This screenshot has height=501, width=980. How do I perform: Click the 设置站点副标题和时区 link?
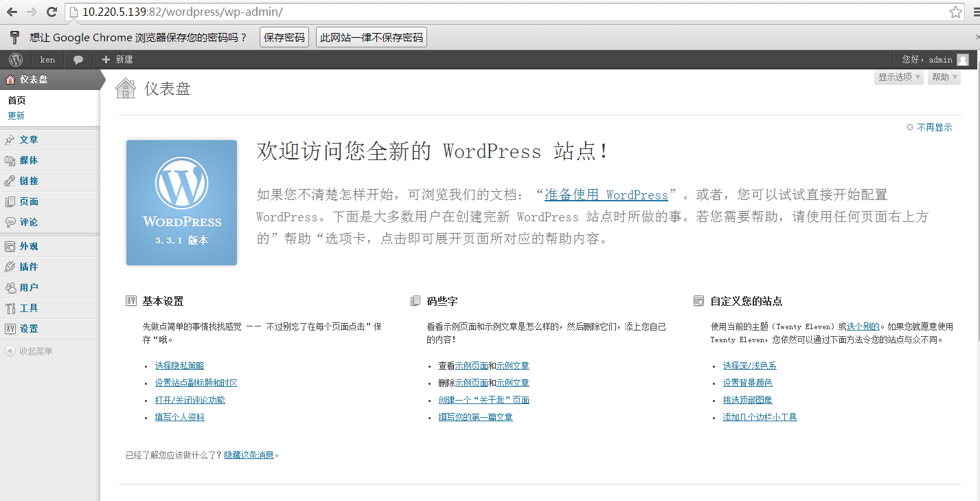(196, 383)
